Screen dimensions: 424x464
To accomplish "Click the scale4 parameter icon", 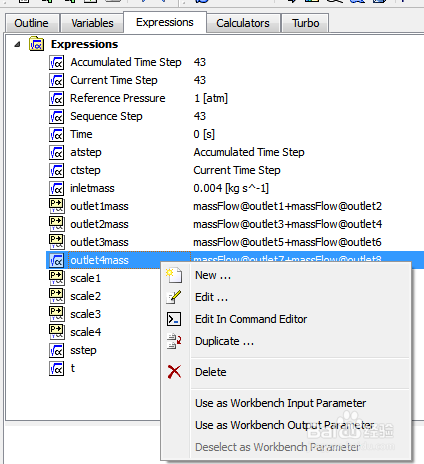I will coord(56,332).
